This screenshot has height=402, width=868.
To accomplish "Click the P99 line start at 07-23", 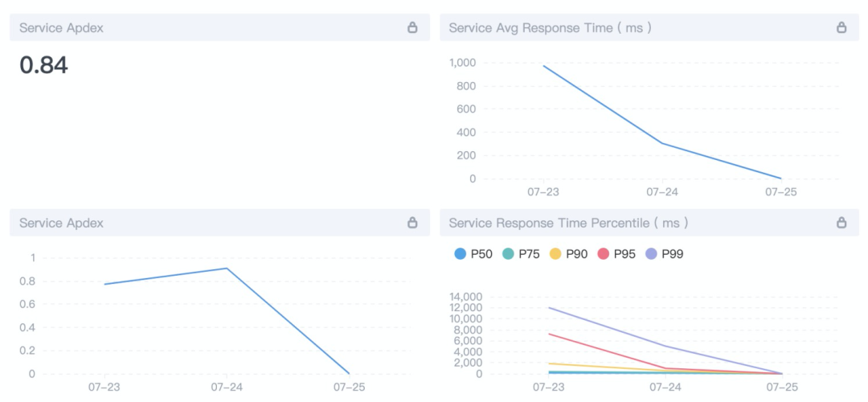I will tap(549, 307).
